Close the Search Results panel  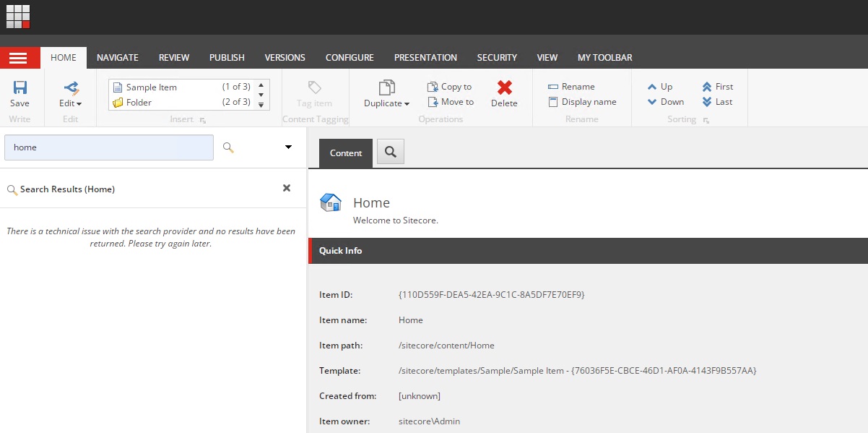click(x=287, y=188)
